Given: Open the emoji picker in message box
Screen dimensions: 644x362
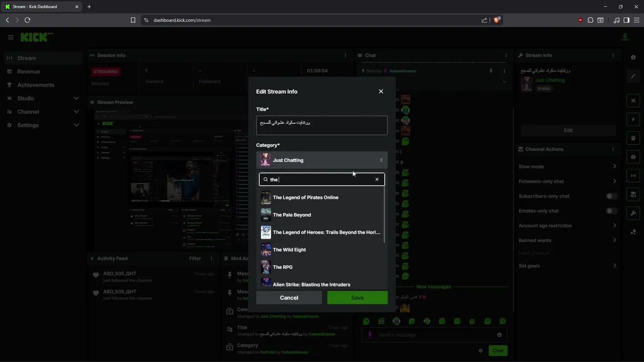Looking at the screenshot, I should (x=499, y=335).
